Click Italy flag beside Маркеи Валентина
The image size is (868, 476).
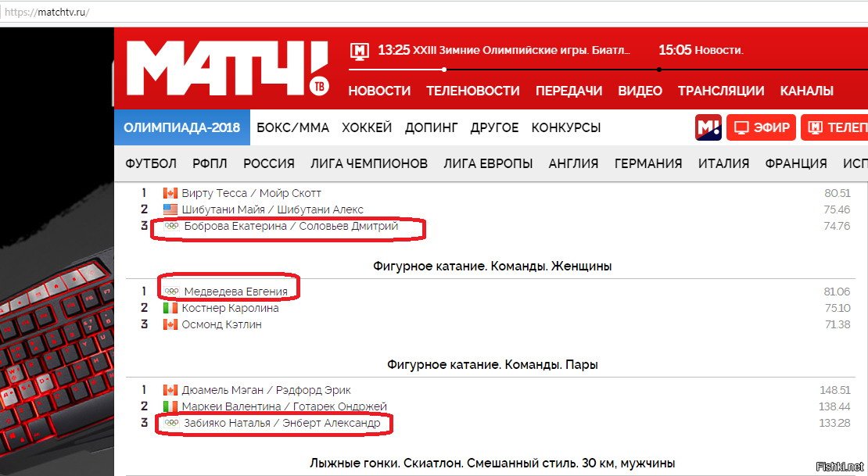click(170, 406)
